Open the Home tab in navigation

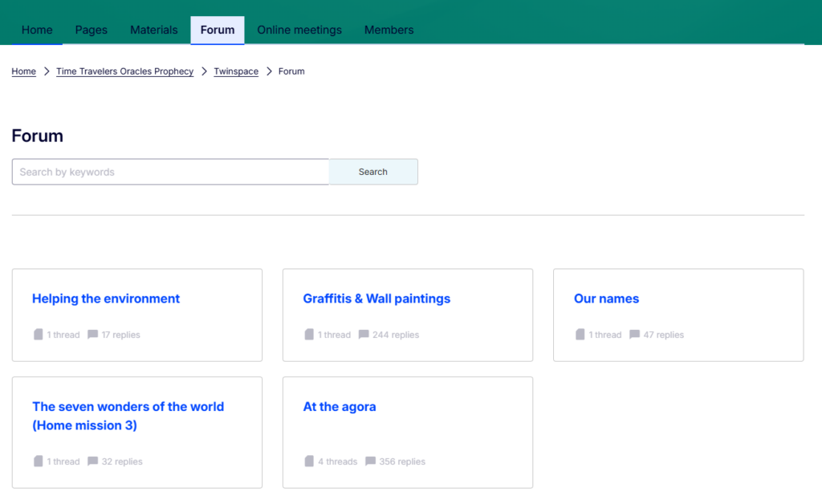coord(37,30)
